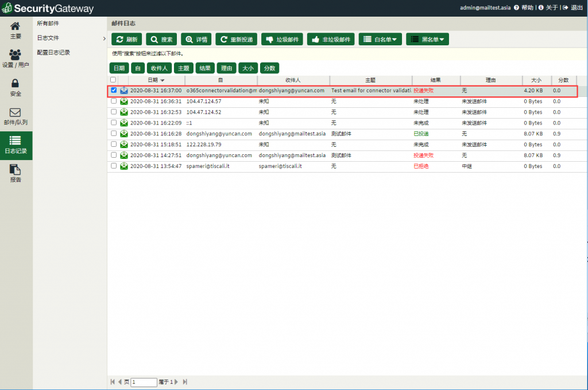Click the subject "Test email for connector validati"
This screenshot has width=588, height=390.
pos(372,91)
